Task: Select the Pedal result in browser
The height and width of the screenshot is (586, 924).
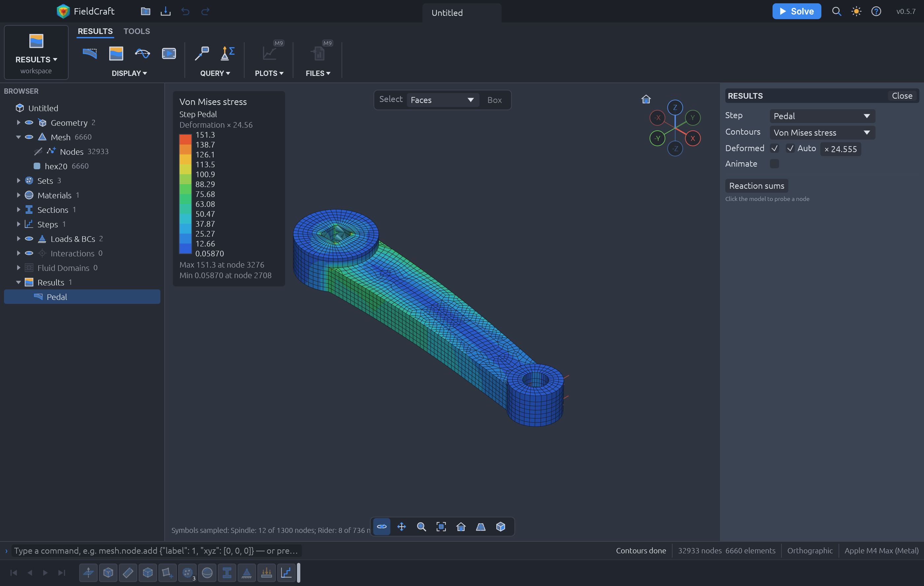Action: click(82, 297)
